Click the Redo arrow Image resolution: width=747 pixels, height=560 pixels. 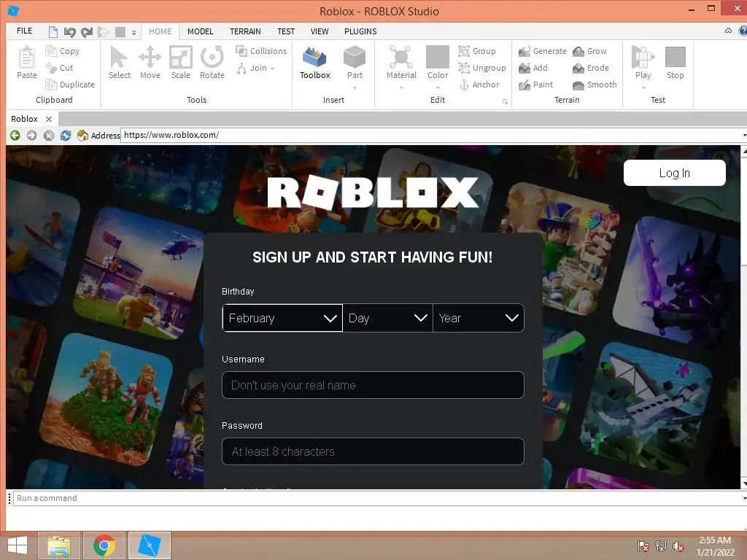point(87,32)
